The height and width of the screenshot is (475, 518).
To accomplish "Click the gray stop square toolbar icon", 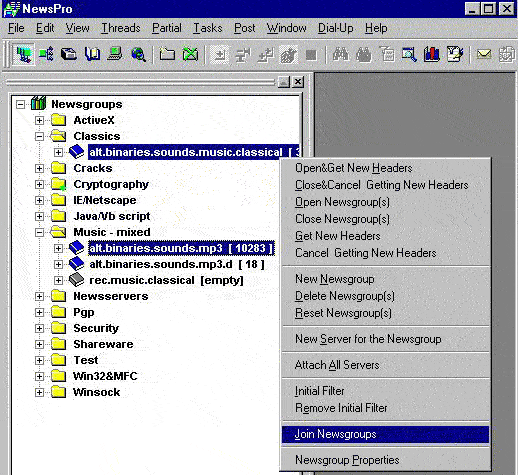I will point(311,55).
